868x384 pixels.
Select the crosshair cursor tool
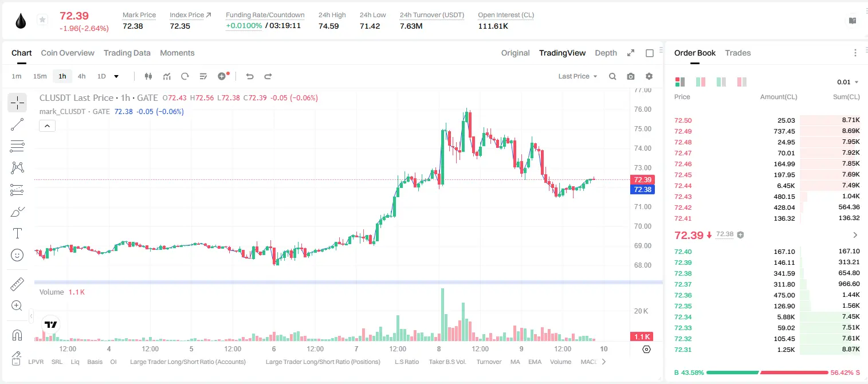pos(17,103)
